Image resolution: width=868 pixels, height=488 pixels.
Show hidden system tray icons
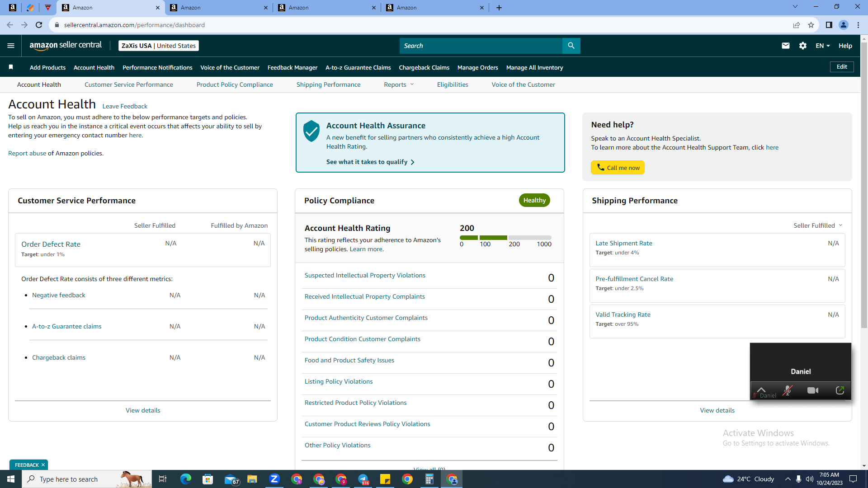pyautogui.click(x=788, y=479)
